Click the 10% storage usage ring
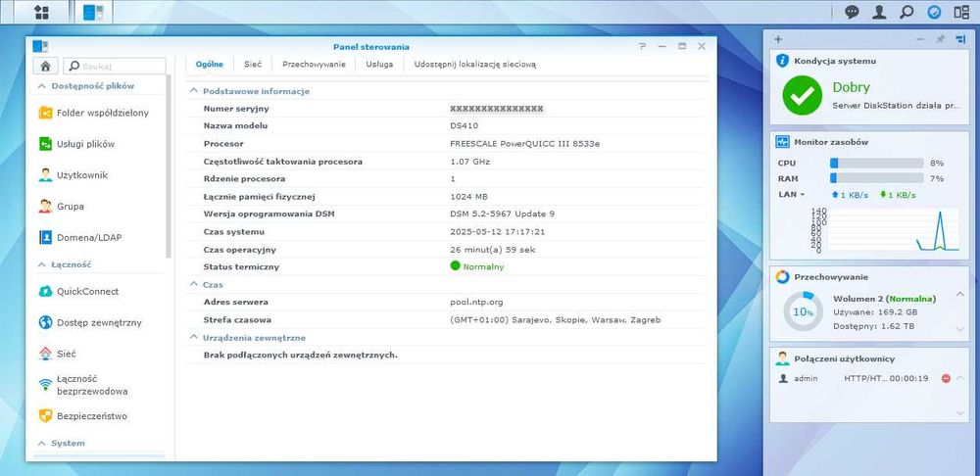Viewport: 980px width, 476px height. pyautogui.click(x=804, y=311)
